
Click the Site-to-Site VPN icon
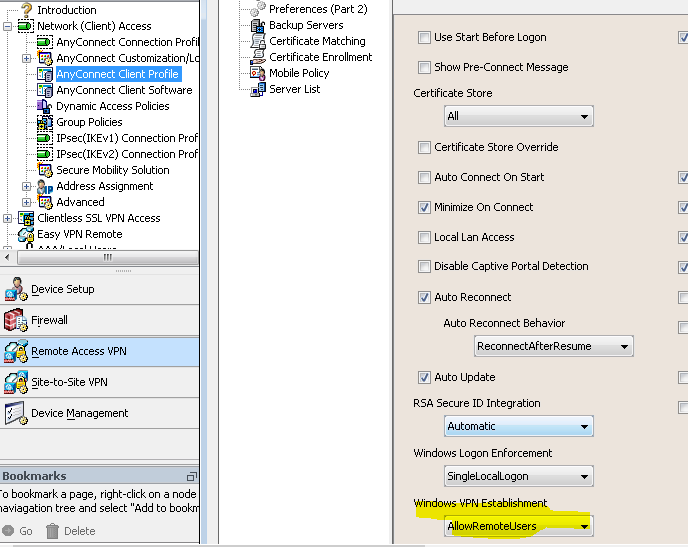tap(15, 383)
